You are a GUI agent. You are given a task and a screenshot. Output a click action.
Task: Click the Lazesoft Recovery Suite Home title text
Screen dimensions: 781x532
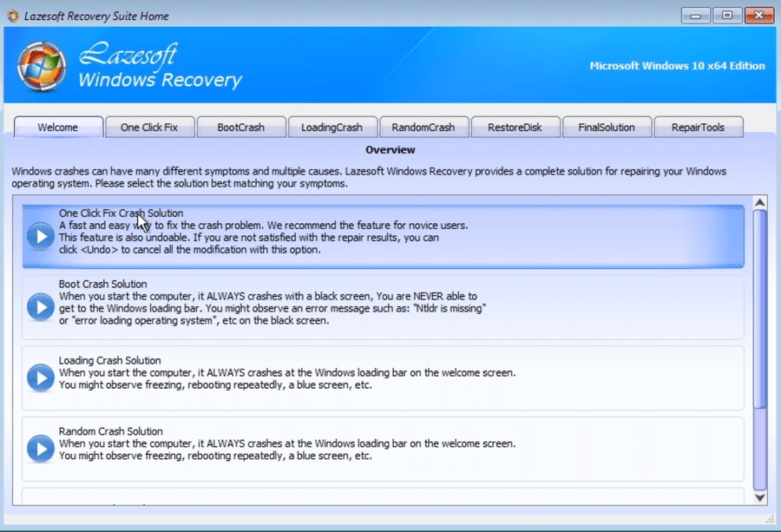point(96,16)
